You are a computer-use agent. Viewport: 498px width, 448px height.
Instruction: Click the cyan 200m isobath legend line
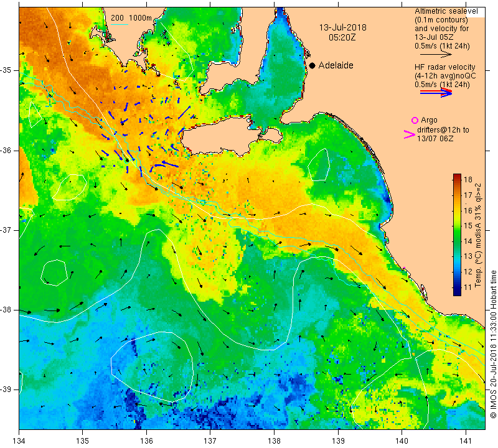pyautogui.click(x=120, y=24)
